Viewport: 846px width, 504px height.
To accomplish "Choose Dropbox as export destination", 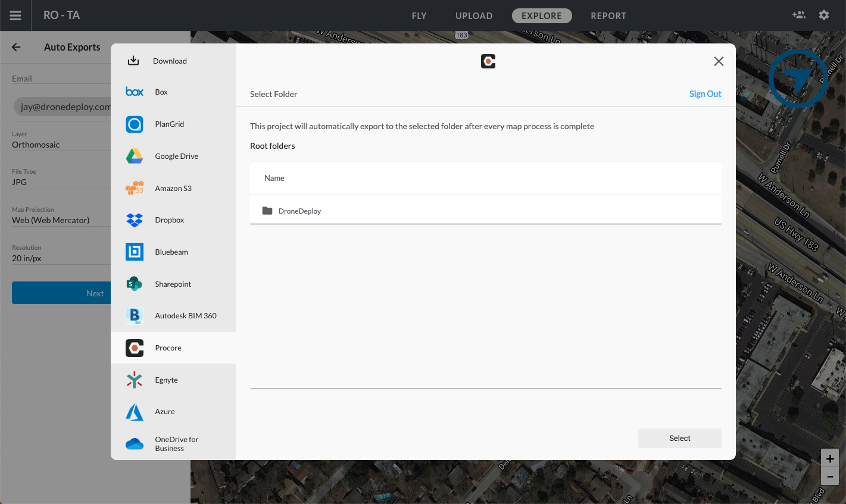I will point(173,220).
